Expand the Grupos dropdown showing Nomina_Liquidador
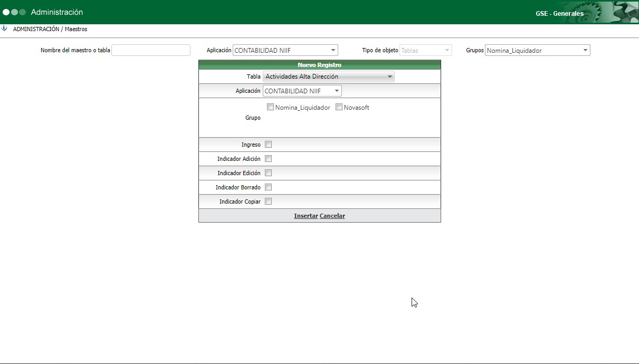The width and height of the screenshot is (639, 364). point(537,51)
